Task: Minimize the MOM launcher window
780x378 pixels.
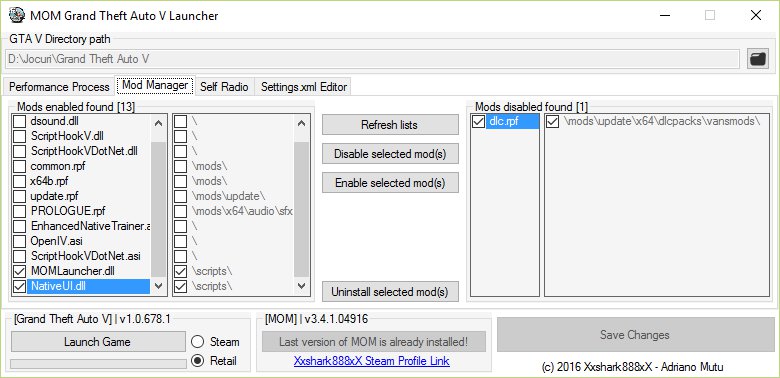Action: pyautogui.click(x=664, y=15)
